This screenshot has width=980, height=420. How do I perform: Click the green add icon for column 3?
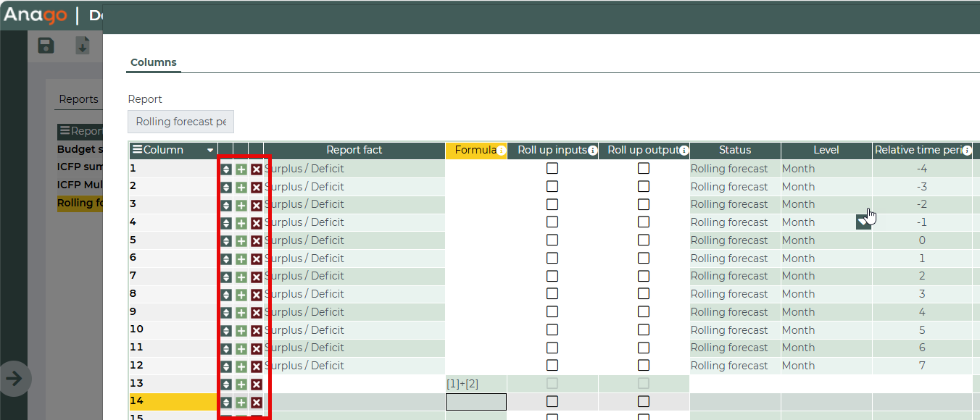click(x=241, y=205)
